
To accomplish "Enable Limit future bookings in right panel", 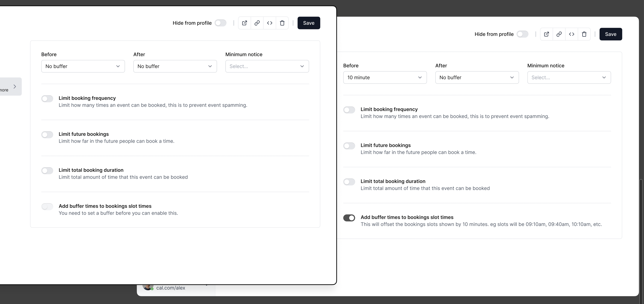I will (349, 146).
